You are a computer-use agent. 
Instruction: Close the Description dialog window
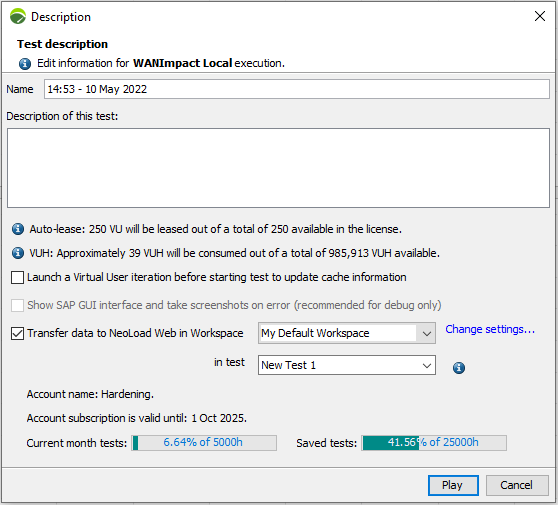click(x=540, y=16)
